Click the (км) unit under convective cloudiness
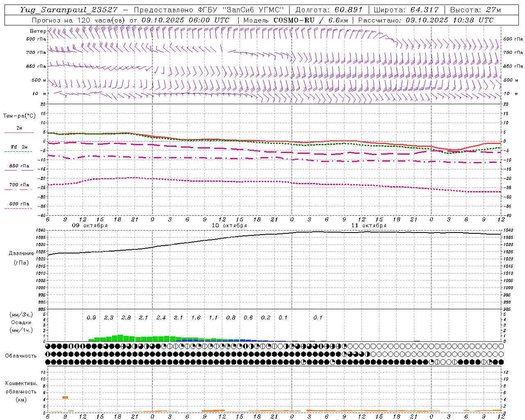Viewport: 525px width, 420px height. click(x=21, y=399)
